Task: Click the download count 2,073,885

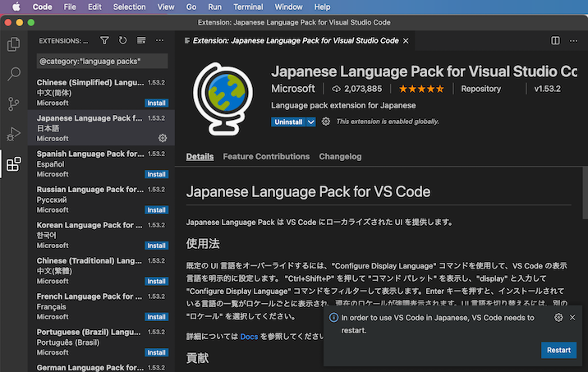Action: click(357, 89)
